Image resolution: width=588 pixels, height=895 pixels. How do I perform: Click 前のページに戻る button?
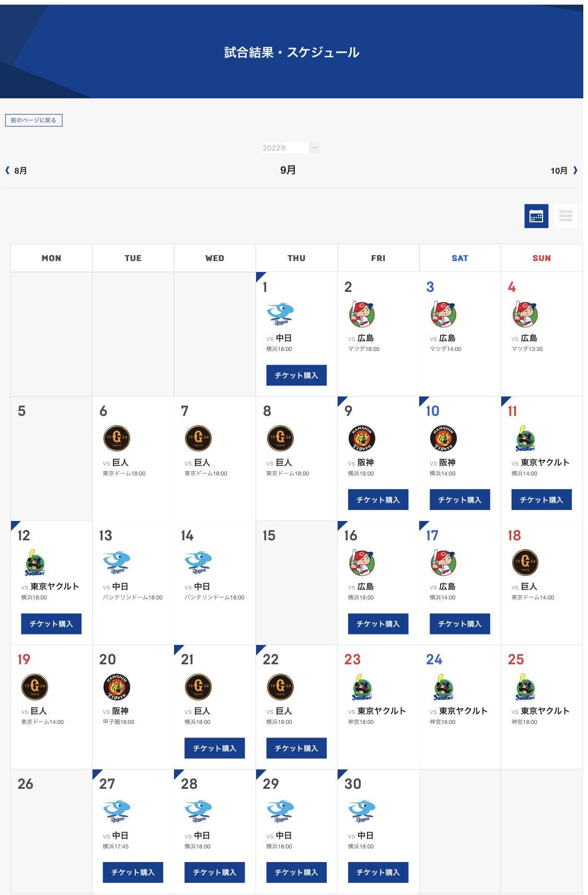tap(34, 120)
